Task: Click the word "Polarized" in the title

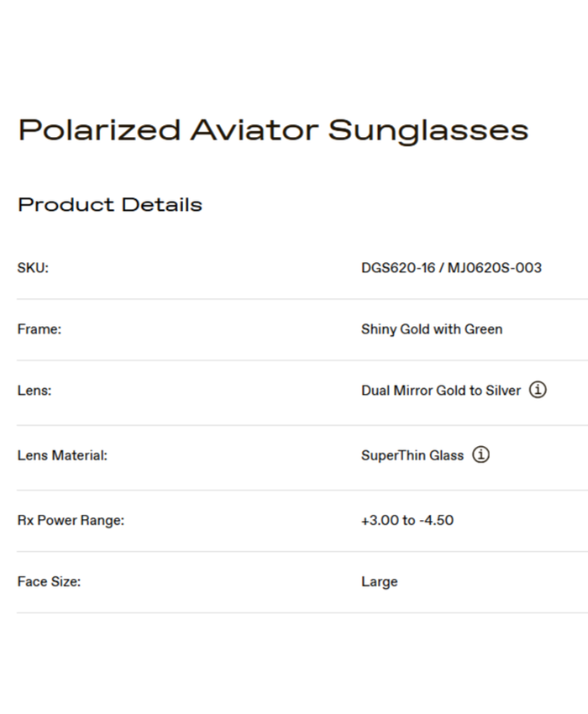Action: coord(98,130)
